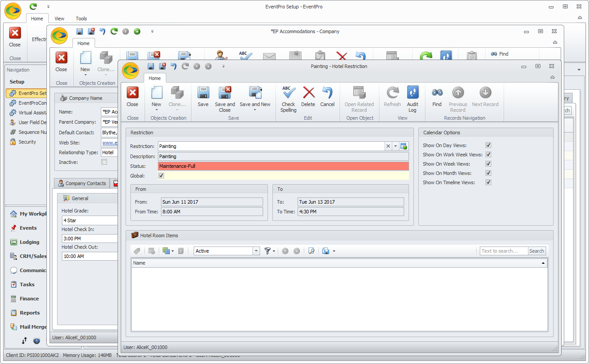The height and width of the screenshot is (364, 589).
Task: Click the From date field Sun Jun 11 2017
Action: (x=212, y=202)
